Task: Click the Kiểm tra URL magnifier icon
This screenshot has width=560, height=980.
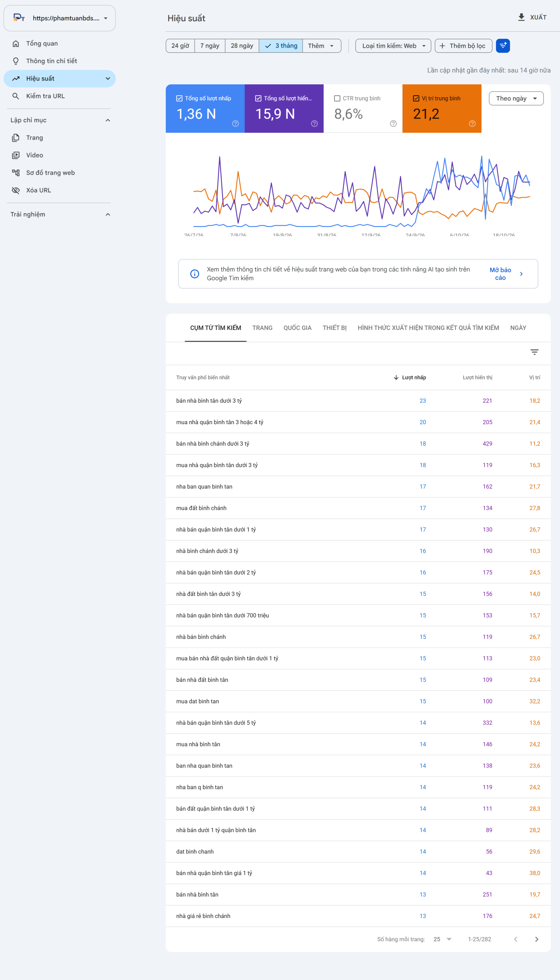Action: [x=16, y=96]
